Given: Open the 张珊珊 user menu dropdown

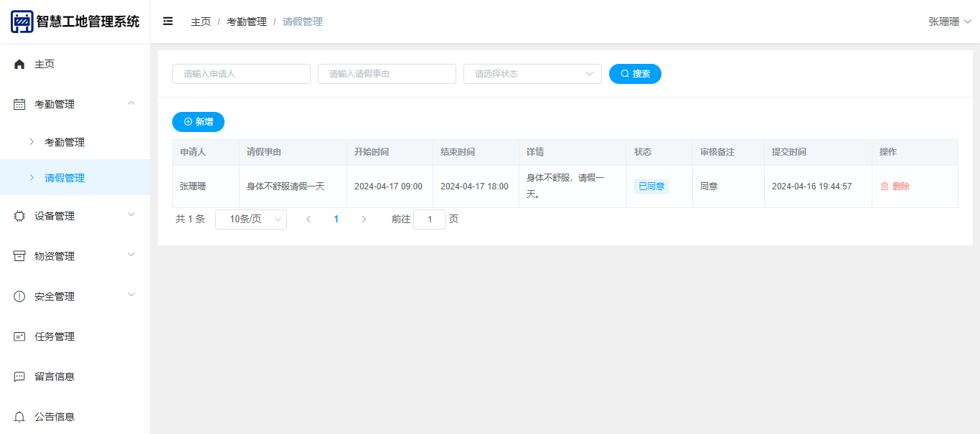Looking at the screenshot, I should (x=949, y=22).
